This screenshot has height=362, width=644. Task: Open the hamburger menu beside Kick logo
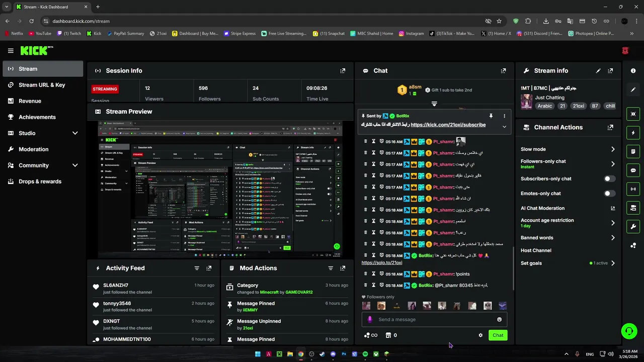coord(11,51)
